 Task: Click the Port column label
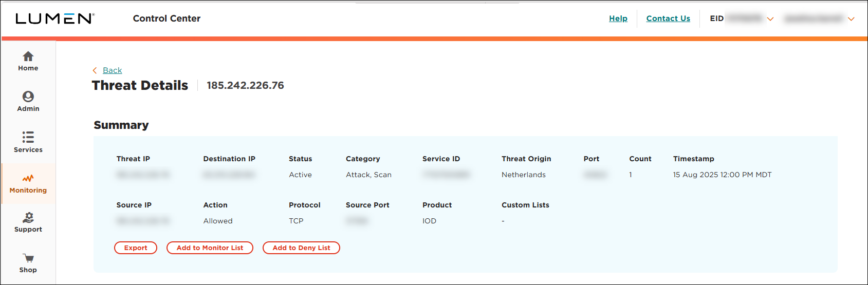click(x=592, y=159)
